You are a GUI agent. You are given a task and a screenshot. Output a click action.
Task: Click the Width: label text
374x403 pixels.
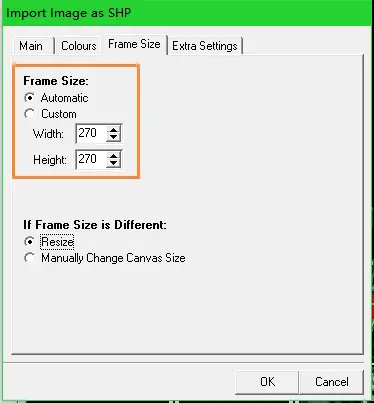[x=48, y=134]
